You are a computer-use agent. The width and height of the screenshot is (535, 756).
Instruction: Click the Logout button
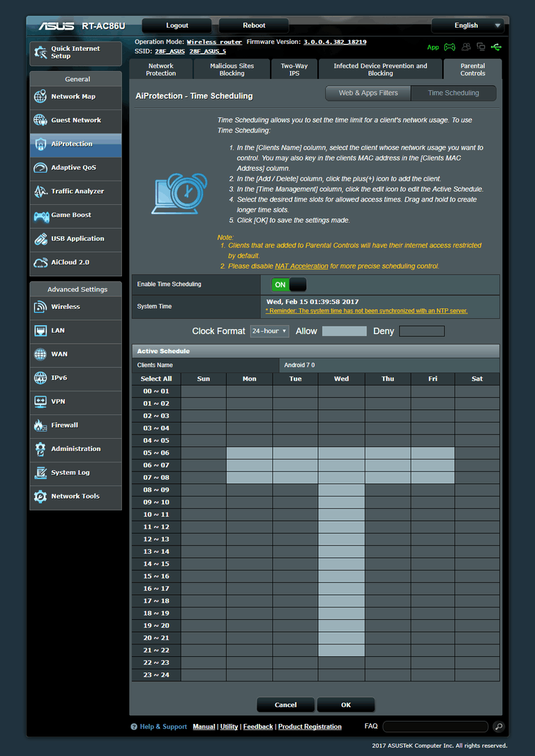(177, 26)
